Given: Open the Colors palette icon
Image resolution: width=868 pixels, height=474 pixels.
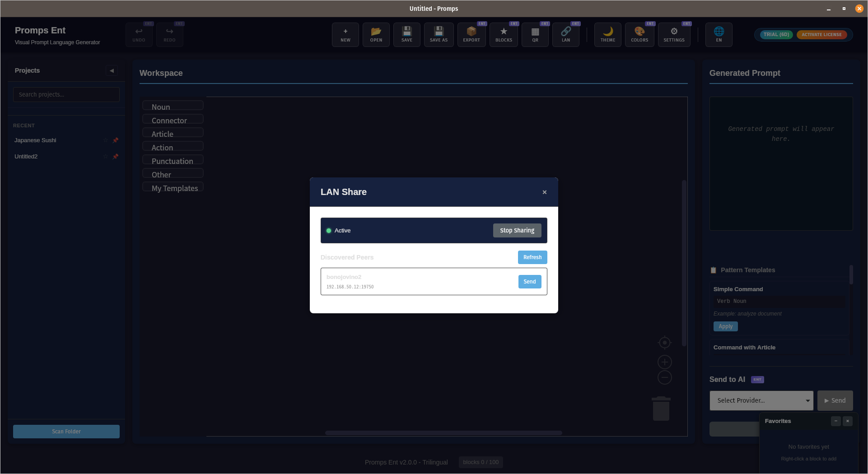Looking at the screenshot, I should coord(639,35).
